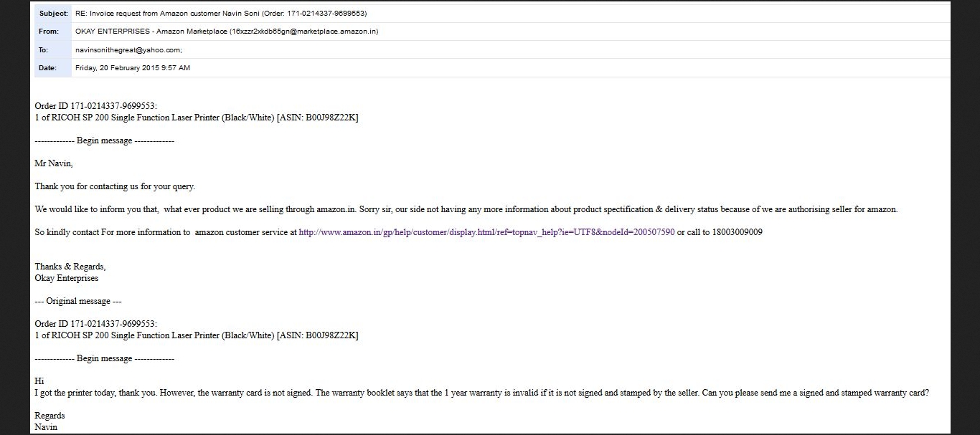Image resolution: width=980 pixels, height=435 pixels.
Task: Click the From header label
Action: pyautogui.click(x=49, y=32)
